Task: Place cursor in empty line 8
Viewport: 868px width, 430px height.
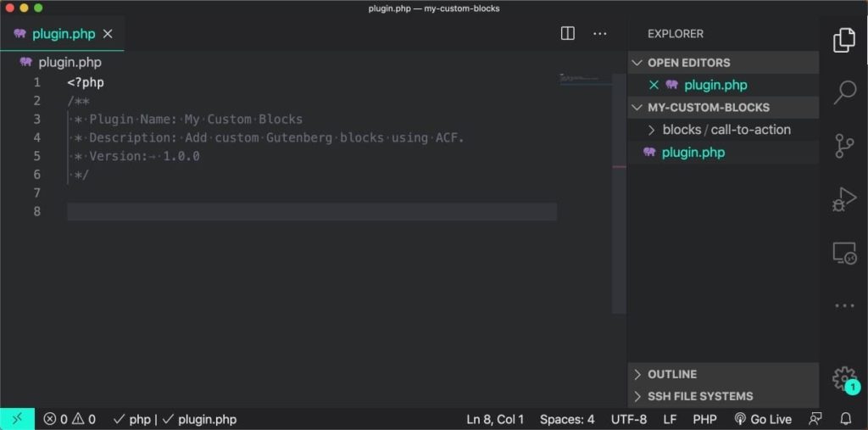Action: click(312, 212)
